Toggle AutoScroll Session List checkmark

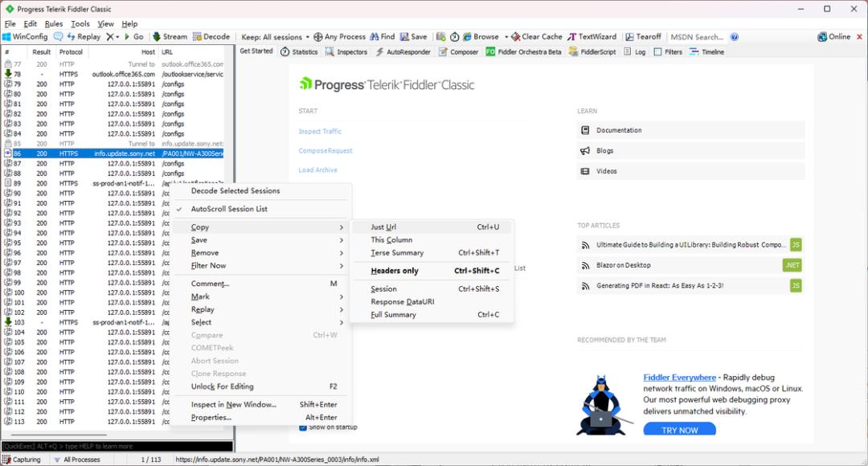pyautogui.click(x=262, y=209)
